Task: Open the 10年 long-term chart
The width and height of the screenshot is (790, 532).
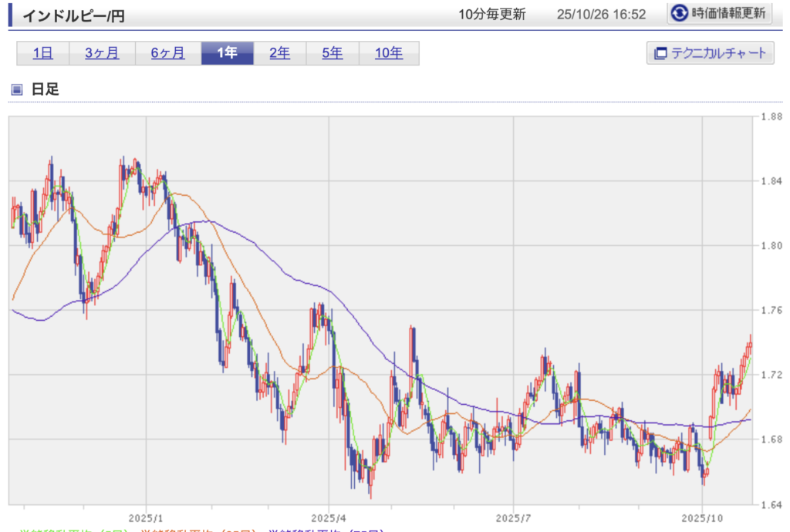Action: coord(388,53)
